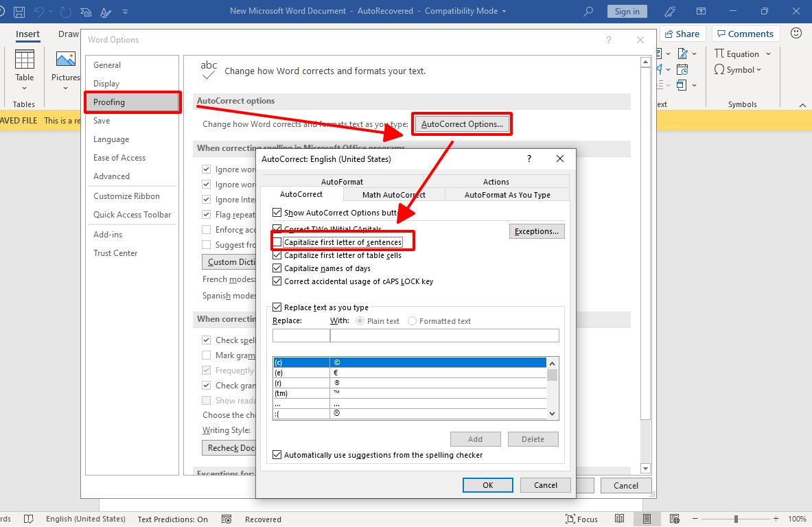The image size is (812, 527).
Task: Select the Formatted text radio button
Action: click(413, 321)
